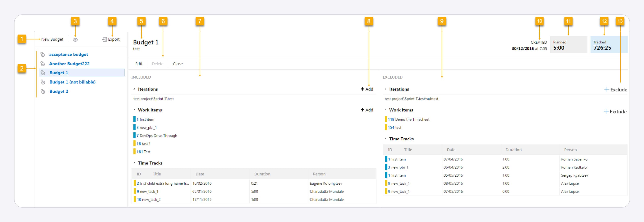
Task: Click included iteration test project\Sprint 1\test
Action: (154, 99)
